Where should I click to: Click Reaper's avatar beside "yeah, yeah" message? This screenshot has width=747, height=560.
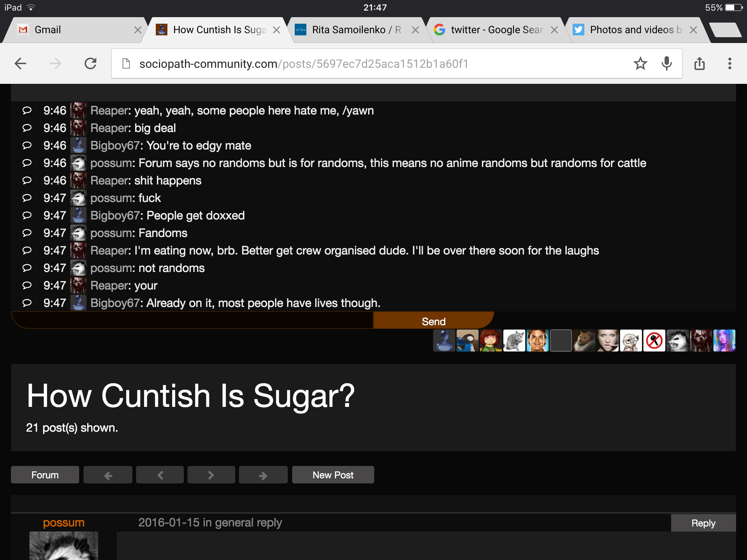(78, 110)
